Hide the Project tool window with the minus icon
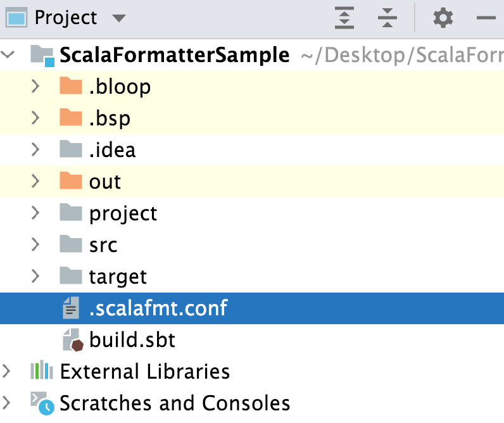The image size is (504, 423). 486,18
